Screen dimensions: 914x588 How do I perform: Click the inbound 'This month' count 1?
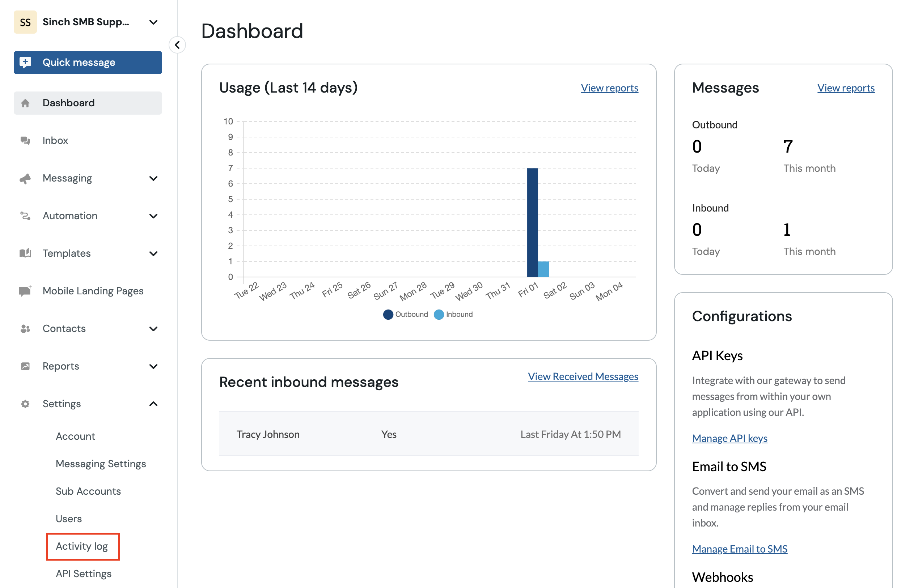coord(787,230)
